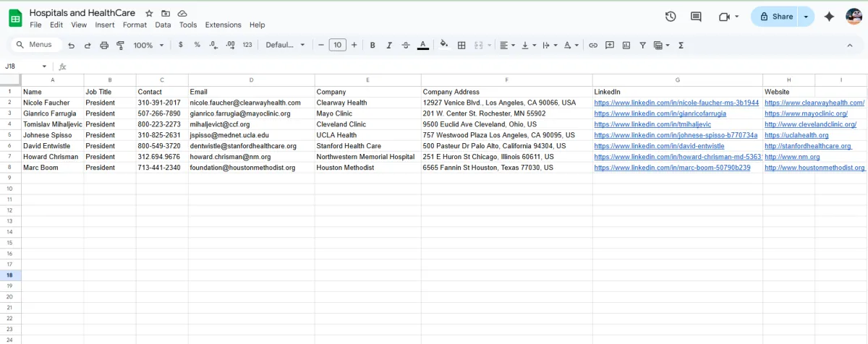This screenshot has height=344, width=868.
Task: Check cloud save status icon
Action: pos(182,13)
